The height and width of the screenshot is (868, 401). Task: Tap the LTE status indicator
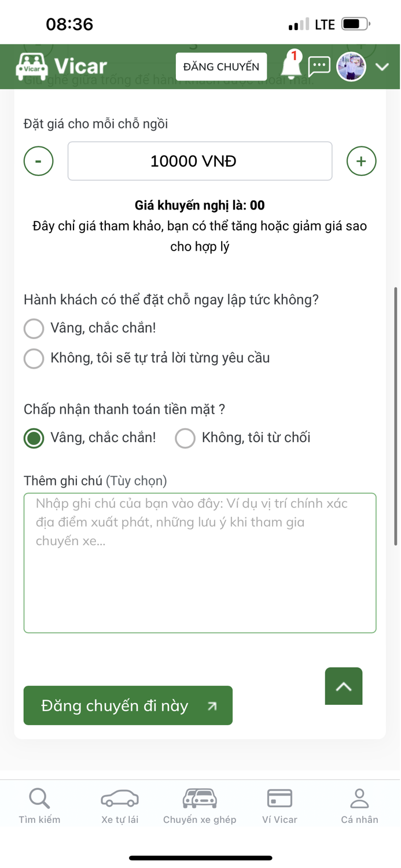point(325,24)
